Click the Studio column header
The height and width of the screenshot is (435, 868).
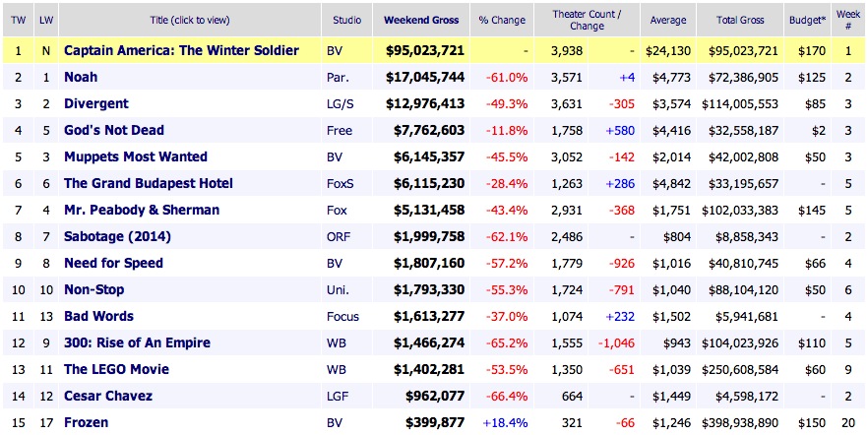click(346, 20)
